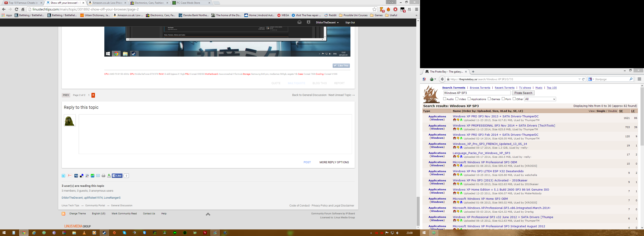The image size is (644, 236).
Task: Open Chrome hamburger menu
Action: [416, 9]
